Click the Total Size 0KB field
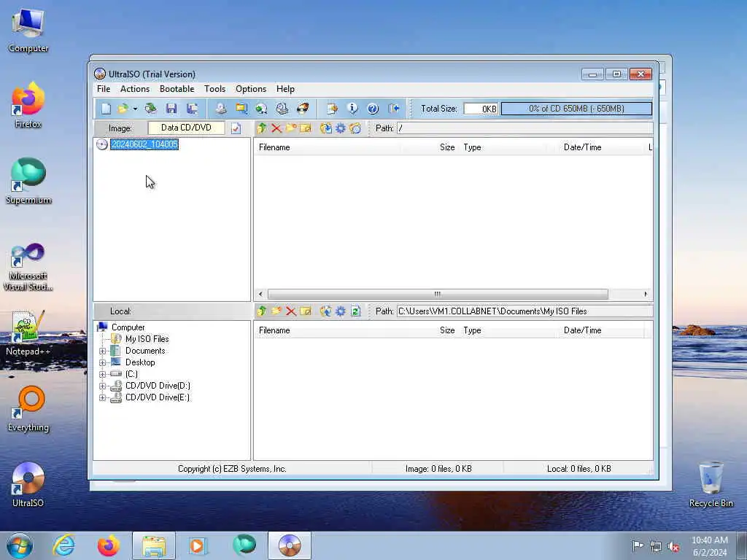Screen dimensions: 747x560 [481, 109]
